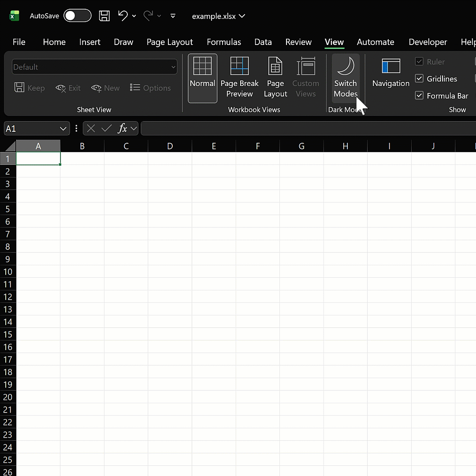The width and height of the screenshot is (476, 476).
Task: Toggle the Ruler checkbox
Action: tap(419, 62)
